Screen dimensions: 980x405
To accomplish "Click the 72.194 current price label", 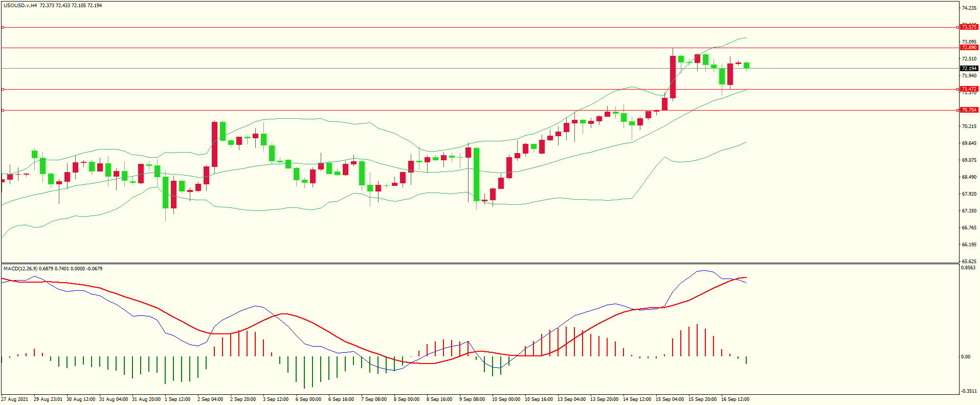I will click(969, 69).
